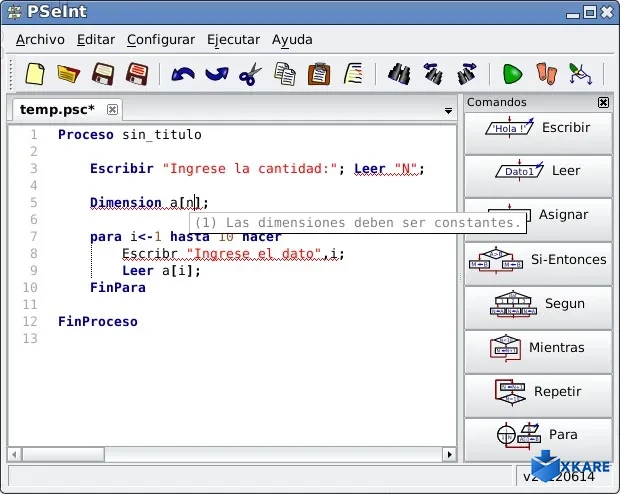Viewport: 620px width, 494px height.
Task: Open the Editar menu
Action: point(96,40)
